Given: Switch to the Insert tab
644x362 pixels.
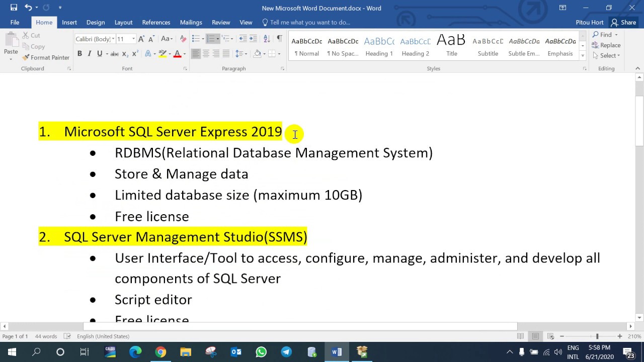Looking at the screenshot, I should (x=69, y=22).
